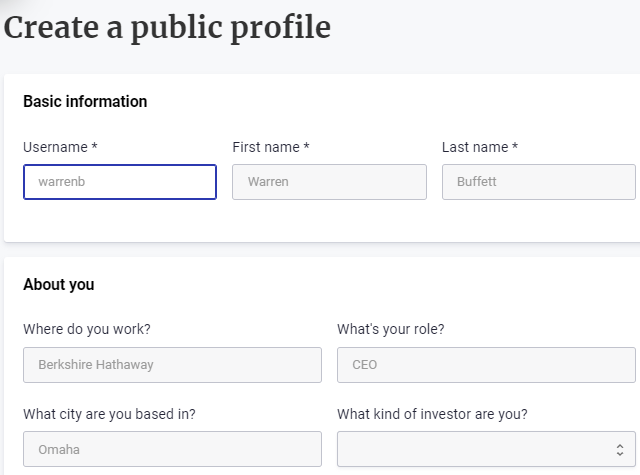Click 'What city are you based in?' label
Screen dimensions: 640x475
[x=109, y=414]
